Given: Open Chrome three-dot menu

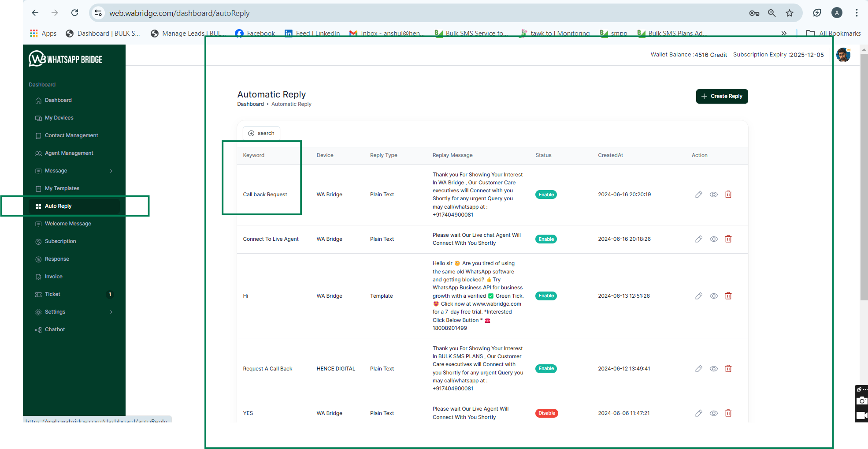Looking at the screenshot, I should click(x=857, y=13).
